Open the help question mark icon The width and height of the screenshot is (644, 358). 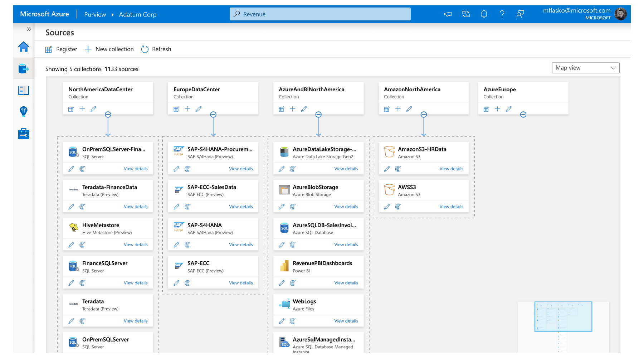click(502, 14)
